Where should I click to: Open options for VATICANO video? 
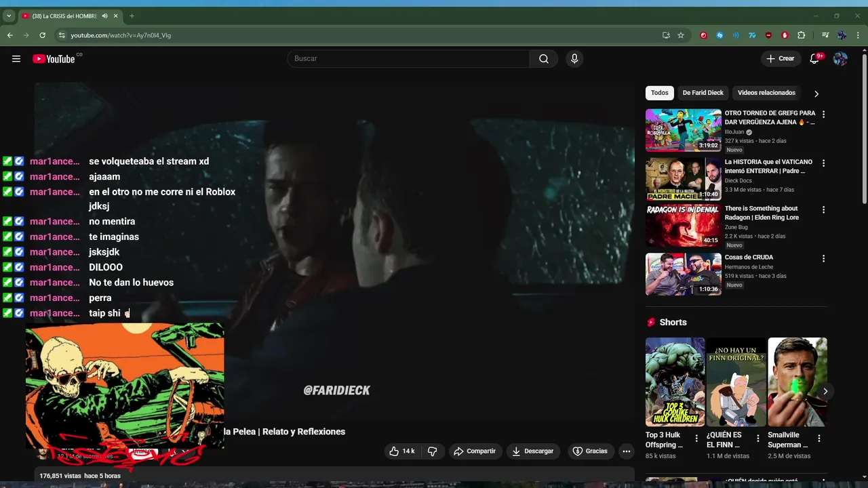tap(823, 163)
